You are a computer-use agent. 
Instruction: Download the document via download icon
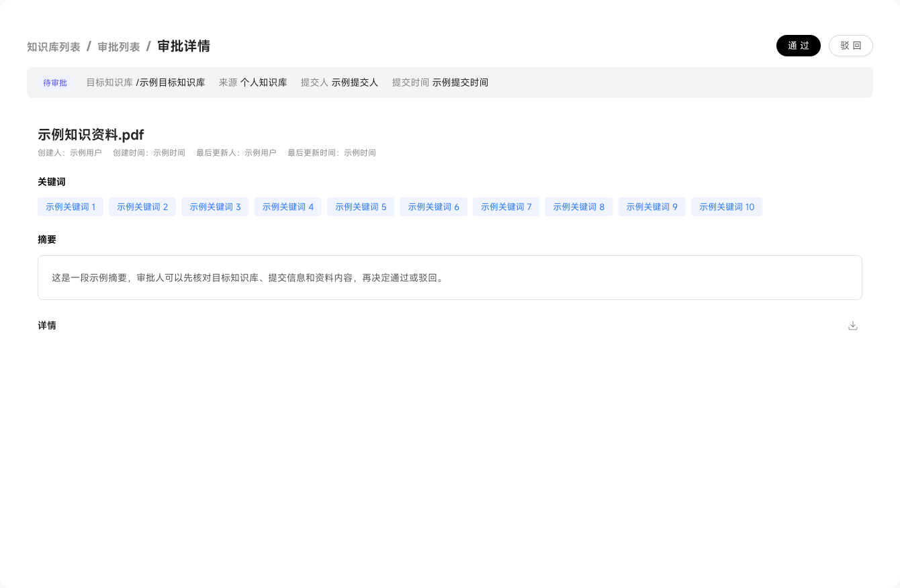pos(853,326)
